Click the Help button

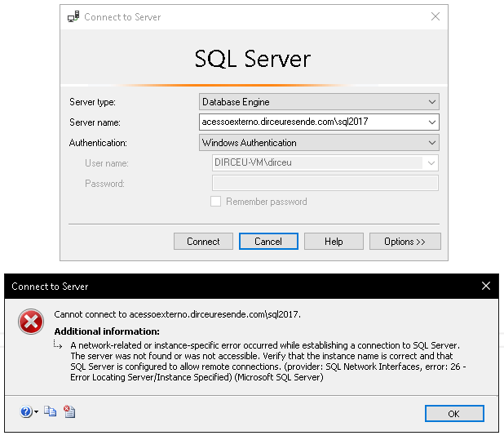tap(334, 242)
